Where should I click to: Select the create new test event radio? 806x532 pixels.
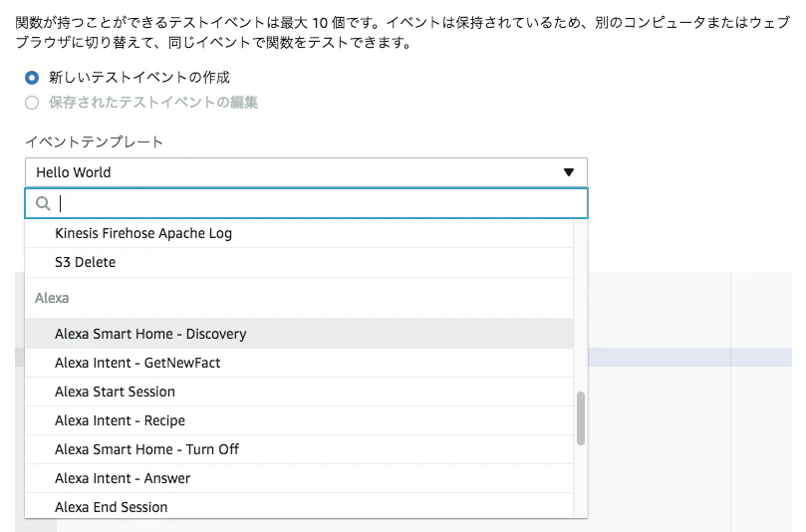tap(32, 78)
